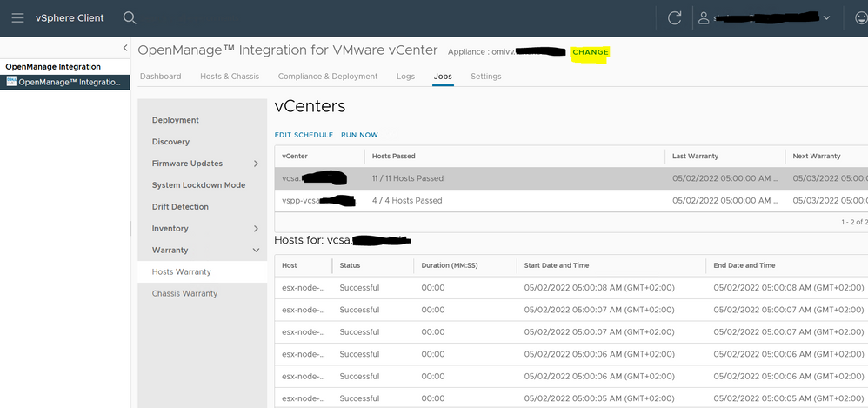Open the Logs tab
This screenshot has width=868, height=408.
[x=406, y=77]
